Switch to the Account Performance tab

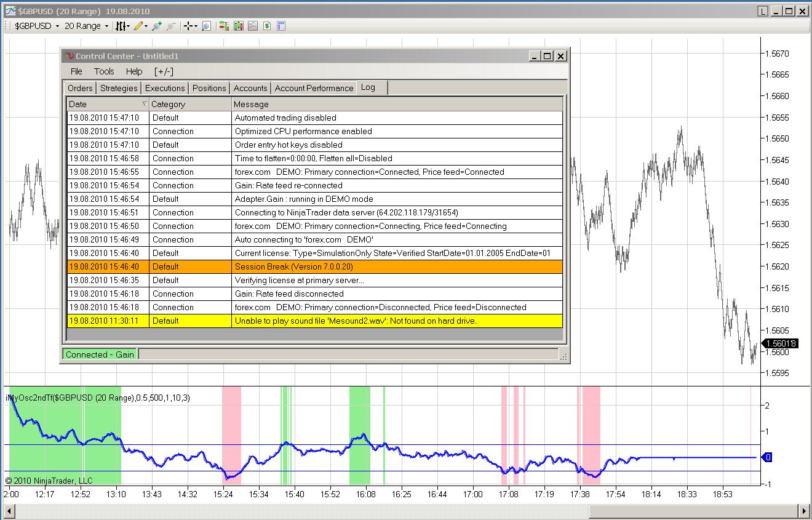click(314, 88)
